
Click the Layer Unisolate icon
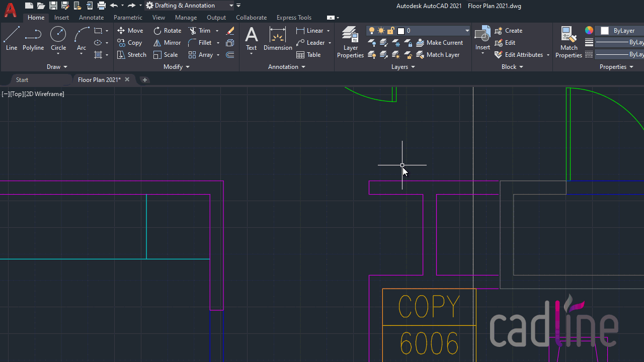pyautogui.click(x=384, y=55)
